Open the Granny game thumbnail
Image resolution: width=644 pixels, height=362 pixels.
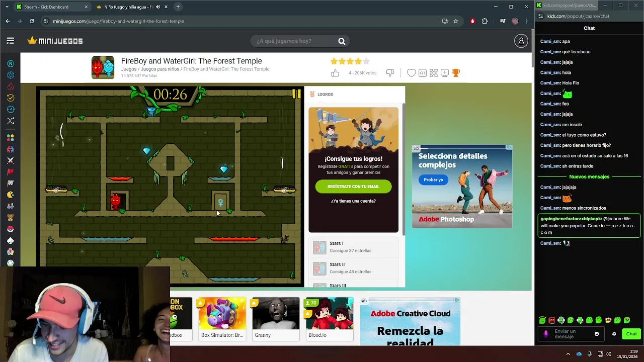point(276,319)
